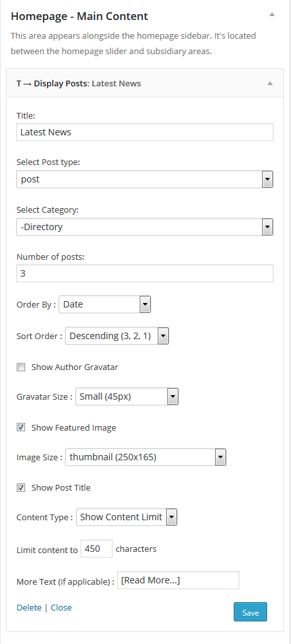The height and width of the screenshot is (644, 291).
Task: Collapse the Homepage - Main Content area arrow
Action: pyautogui.click(x=271, y=14)
